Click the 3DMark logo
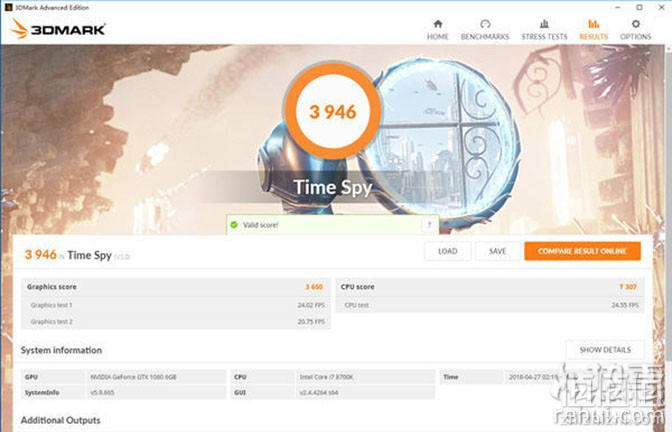 (x=58, y=29)
